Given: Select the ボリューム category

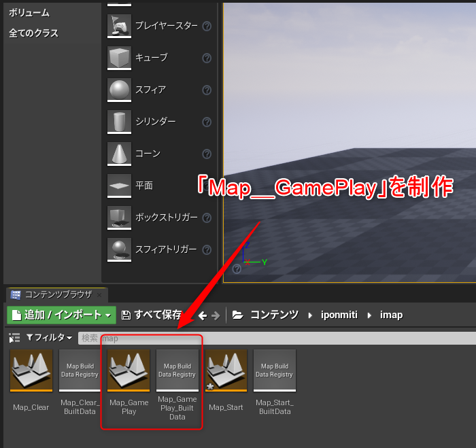Looking at the screenshot, I should (x=29, y=13).
